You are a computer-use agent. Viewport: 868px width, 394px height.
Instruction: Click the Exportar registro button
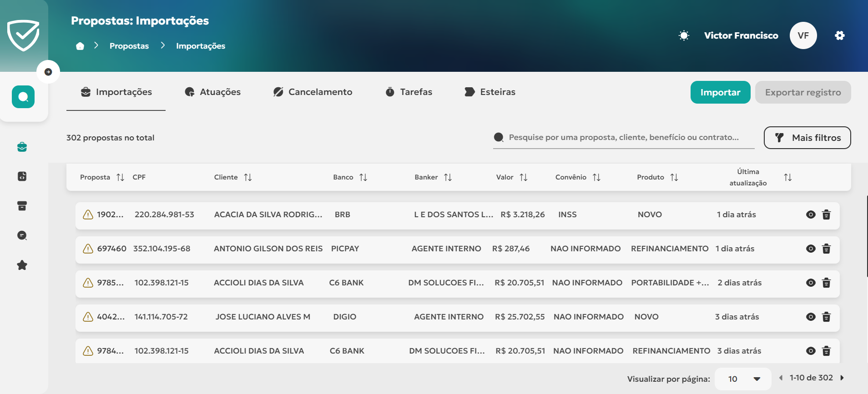pyautogui.click(x=803, y=92)
